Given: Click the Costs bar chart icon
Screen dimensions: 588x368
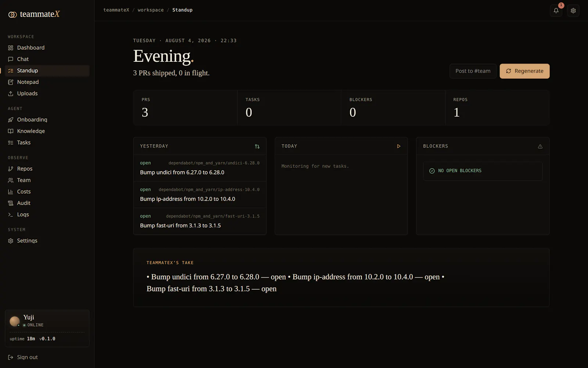Looking at the screenshot, I should click(x=11, y=191).
